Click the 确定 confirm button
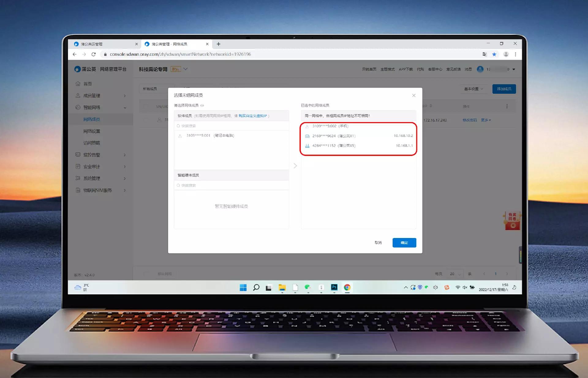 click(404, 243)
